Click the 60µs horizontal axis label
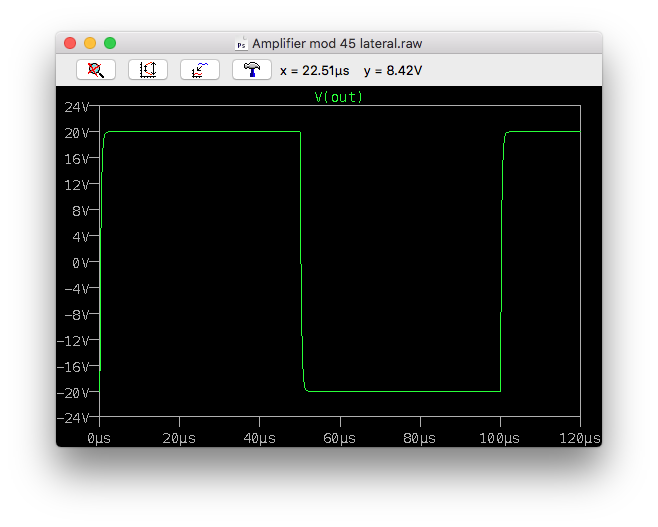Screen dimensions: 658x527 (339, 438)
